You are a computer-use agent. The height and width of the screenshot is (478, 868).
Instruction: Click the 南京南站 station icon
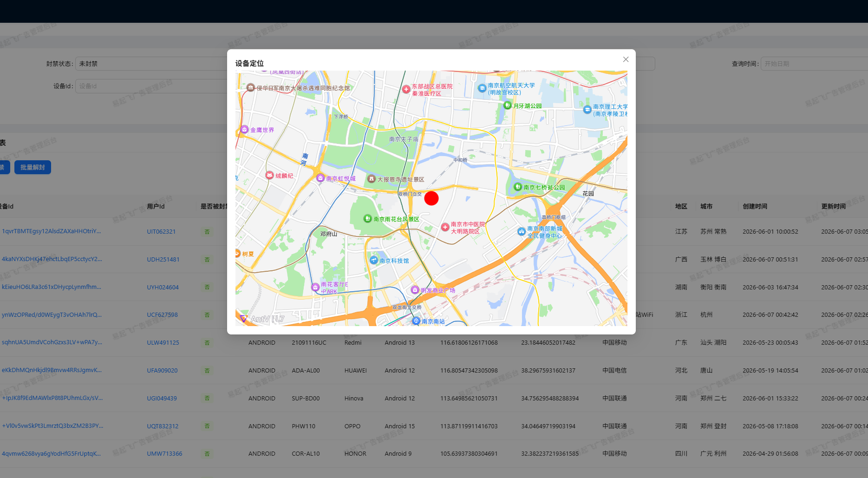(416, 321)
